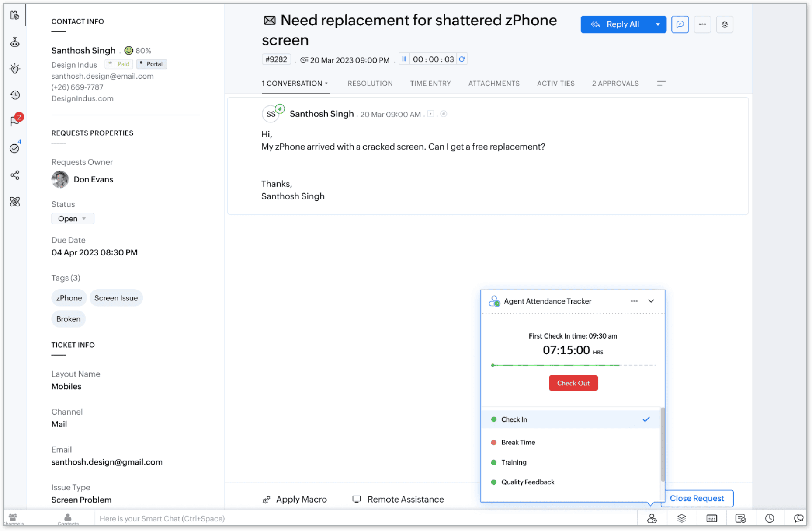This screenshot has height=531, width=812.
Task: Switch to the 2 Approvals tab
Action: click(615, 83)
